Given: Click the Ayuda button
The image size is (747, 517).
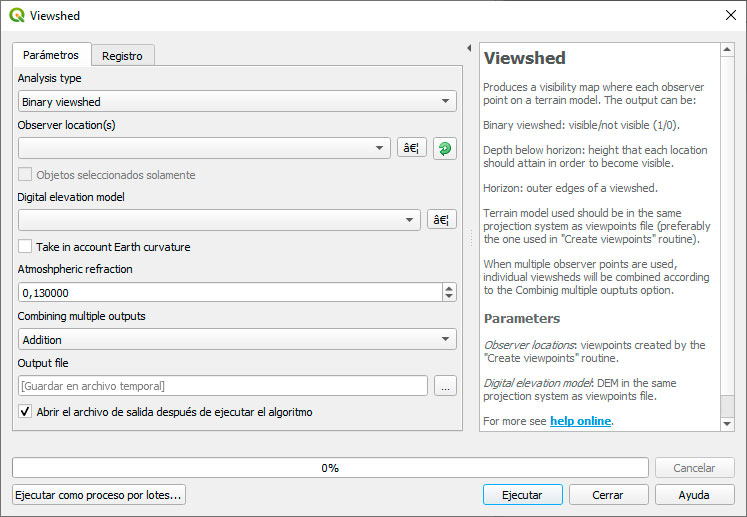Looking at the screenshot, I should point(695,495).
